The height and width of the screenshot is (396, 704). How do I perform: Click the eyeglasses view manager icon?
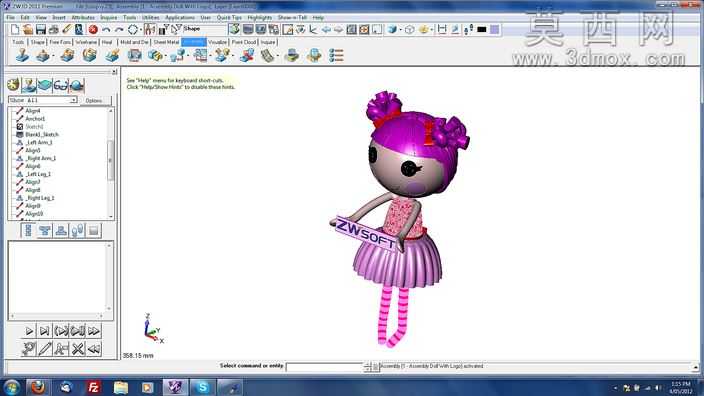(x=61, y=84)
